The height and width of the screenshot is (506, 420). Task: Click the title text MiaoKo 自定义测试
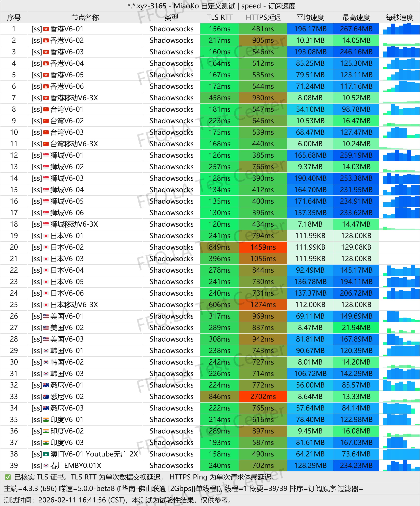[x=204, y=6]
